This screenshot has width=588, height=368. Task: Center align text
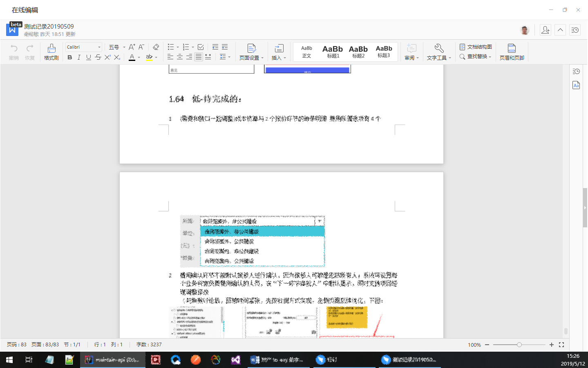pyautogui.click(x=180, y=57)
